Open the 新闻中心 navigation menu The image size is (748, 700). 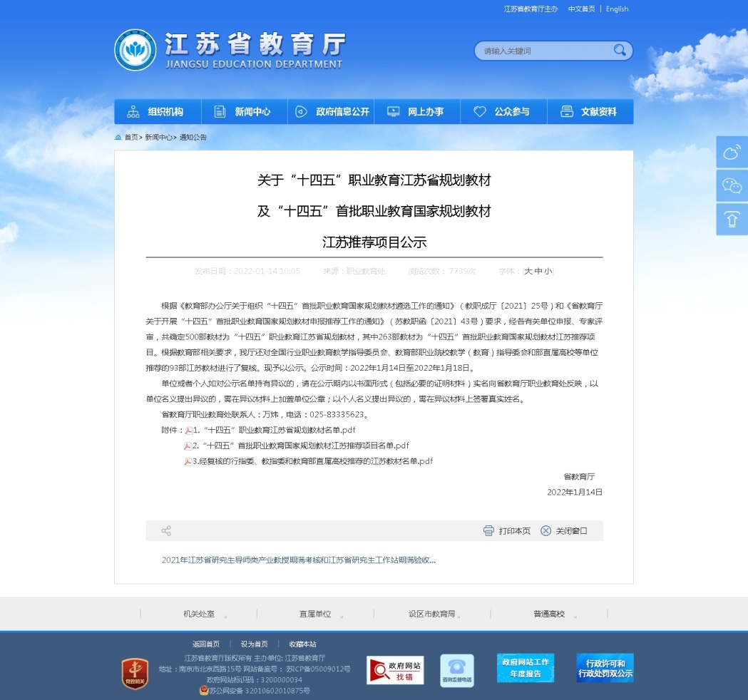(245, 112)
